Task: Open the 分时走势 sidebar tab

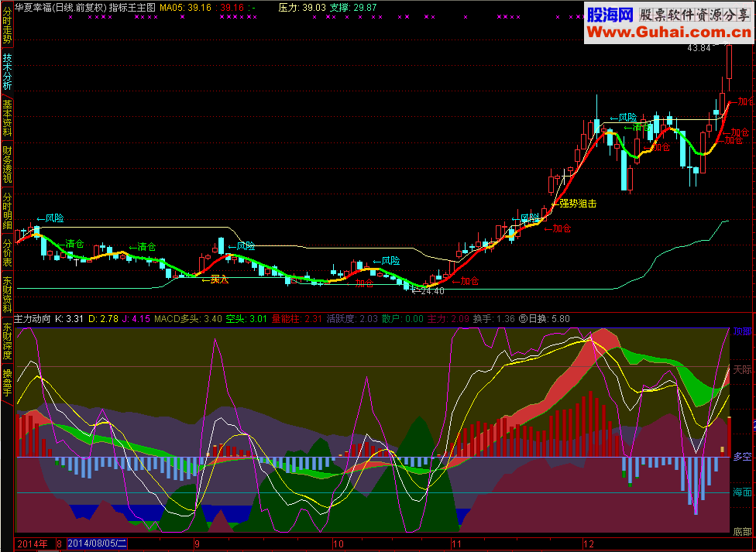Action: tap(7, 25)
